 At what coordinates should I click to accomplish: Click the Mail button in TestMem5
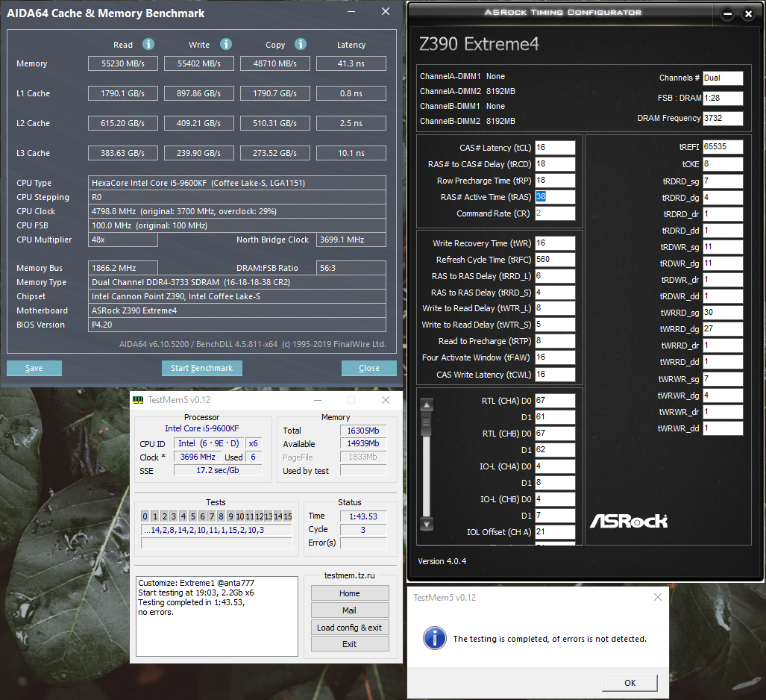[x=350, y=610]
